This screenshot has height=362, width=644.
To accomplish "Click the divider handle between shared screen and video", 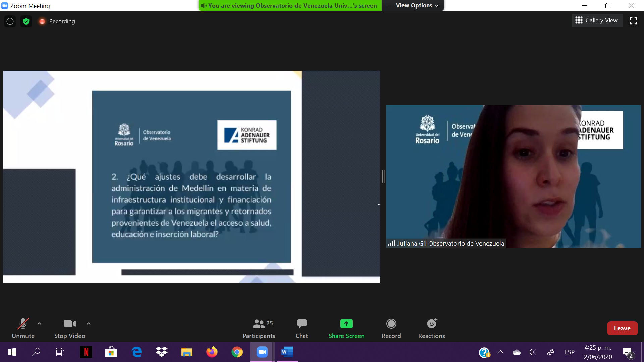I will 383,176.
